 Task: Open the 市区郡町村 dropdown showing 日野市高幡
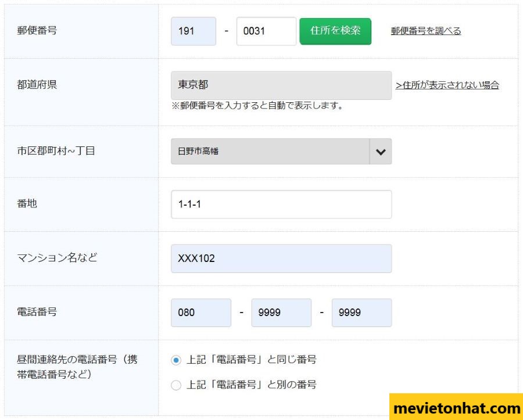click(270, 152)
